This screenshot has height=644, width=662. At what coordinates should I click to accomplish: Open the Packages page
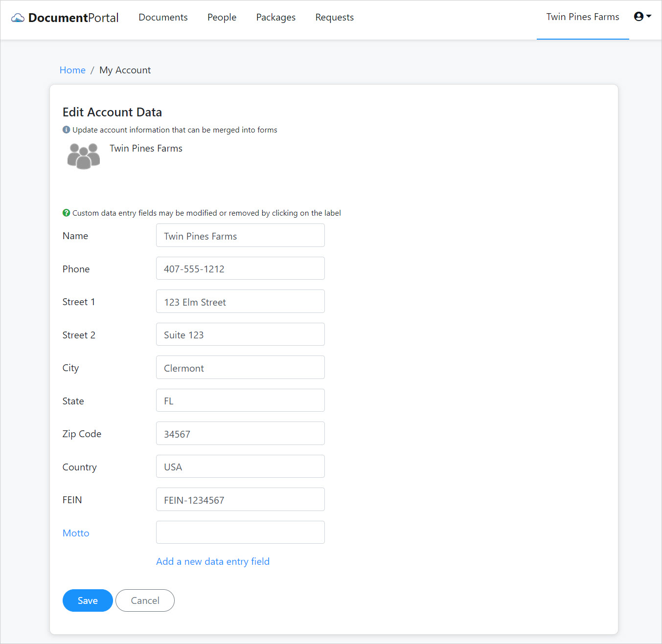pos(275,17)
